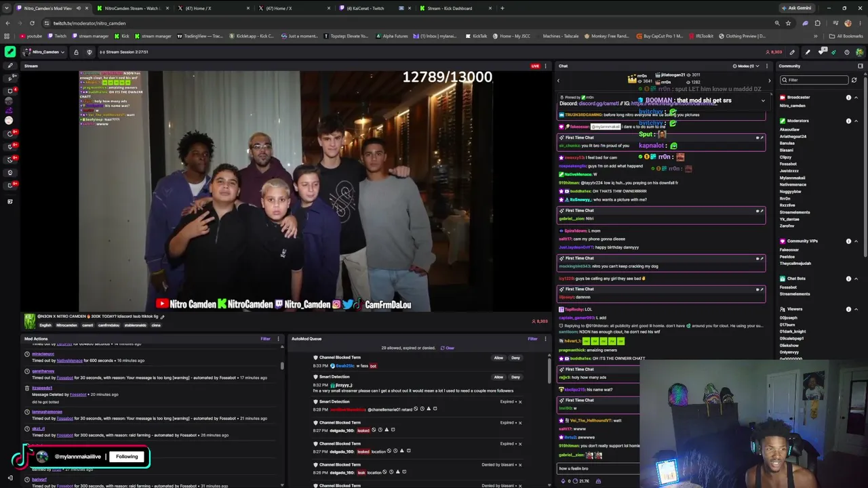Open the help icon in the Twitch header

(846, 52)
